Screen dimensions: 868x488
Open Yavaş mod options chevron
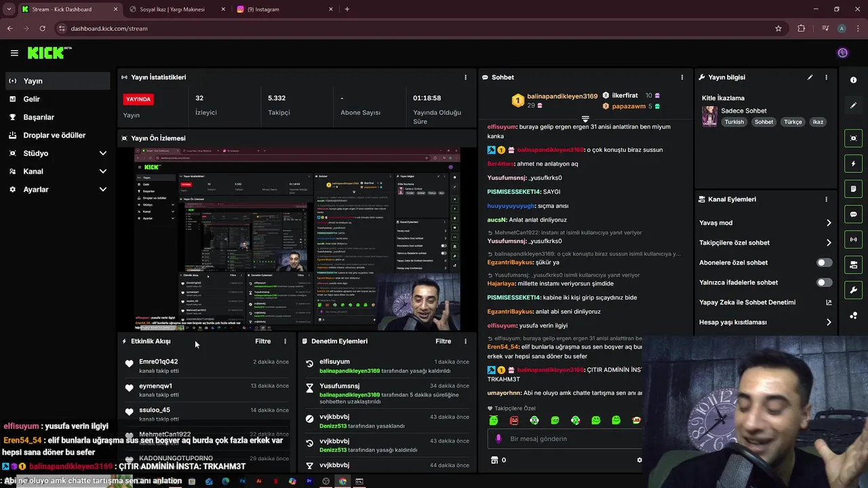coord(829,223)
